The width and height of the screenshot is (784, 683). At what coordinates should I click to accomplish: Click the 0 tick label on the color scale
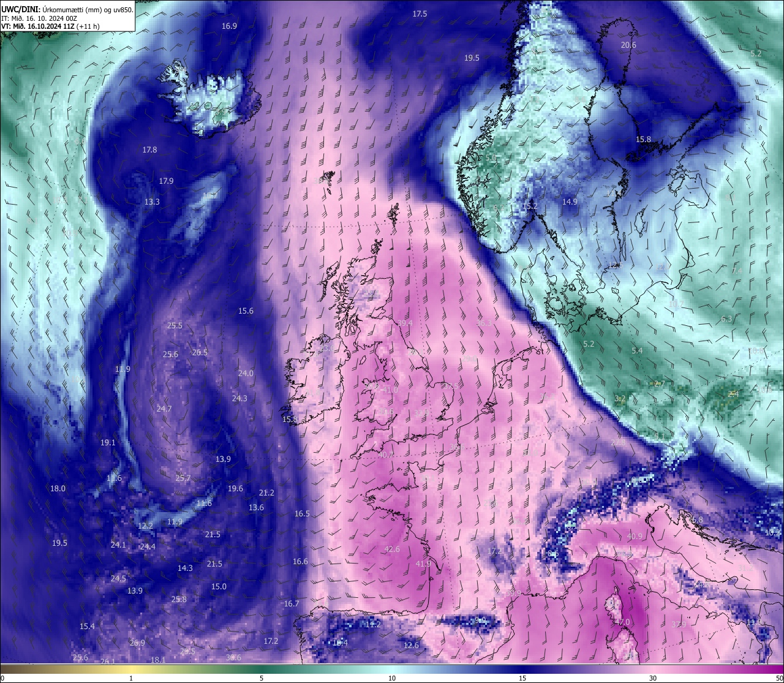[x=2, y=678]
